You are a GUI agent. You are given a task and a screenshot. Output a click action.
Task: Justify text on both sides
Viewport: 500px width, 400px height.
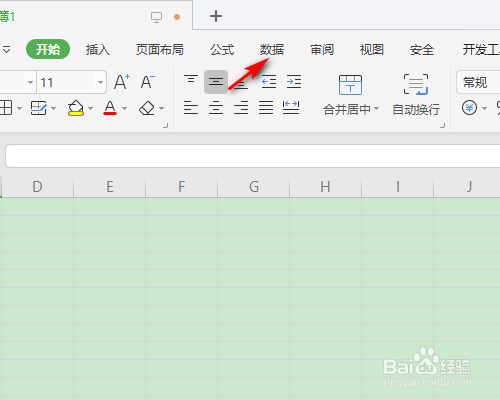click(x=266, y=108)
